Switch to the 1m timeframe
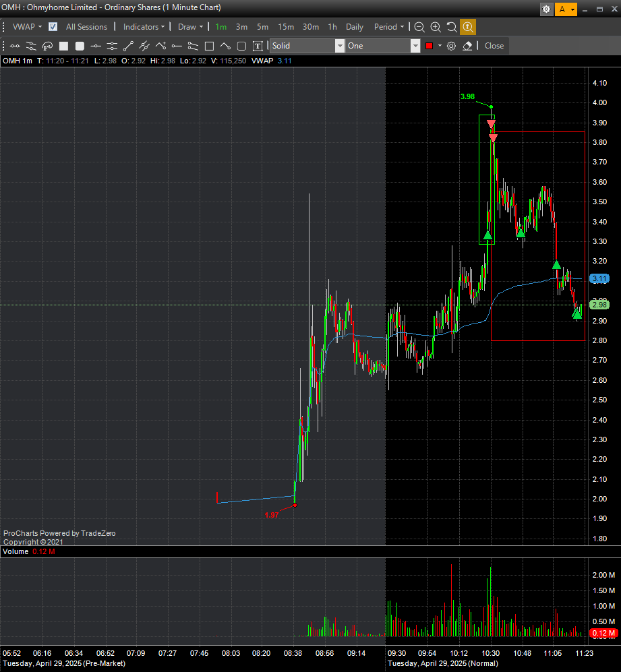621x672 pixels. tap(221, 26)
